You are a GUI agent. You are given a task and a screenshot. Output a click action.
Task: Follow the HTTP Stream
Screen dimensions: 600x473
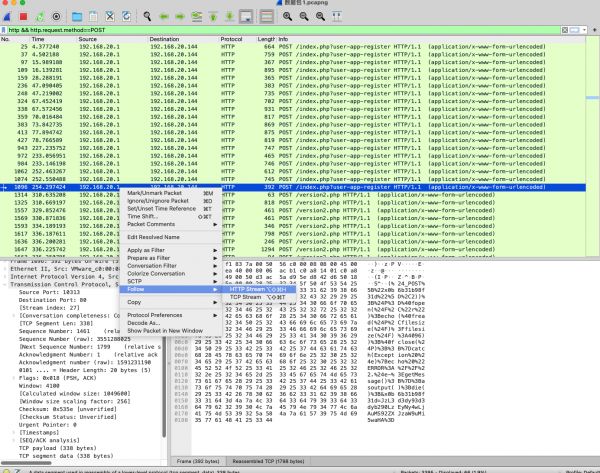click(259, 289)
